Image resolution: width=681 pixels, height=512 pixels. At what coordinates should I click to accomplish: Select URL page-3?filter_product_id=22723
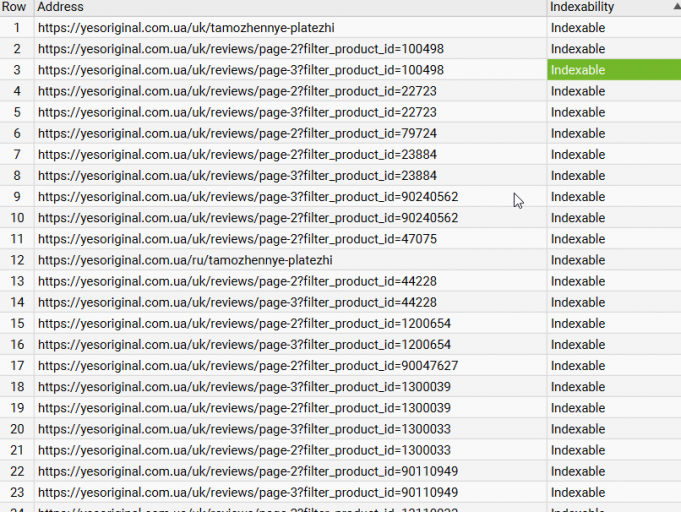coord(237,112)
